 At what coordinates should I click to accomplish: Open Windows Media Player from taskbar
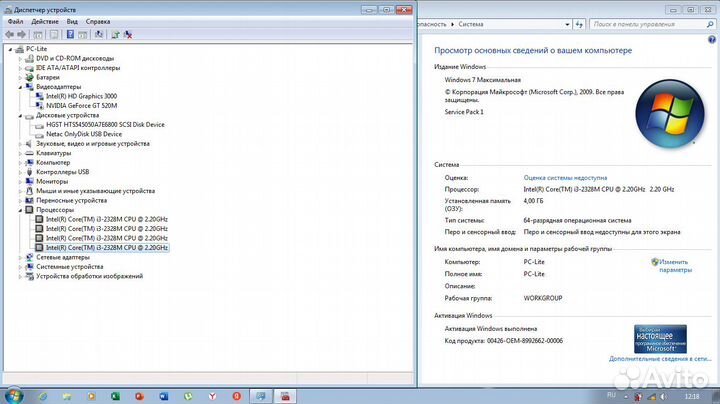pos(91,396)
